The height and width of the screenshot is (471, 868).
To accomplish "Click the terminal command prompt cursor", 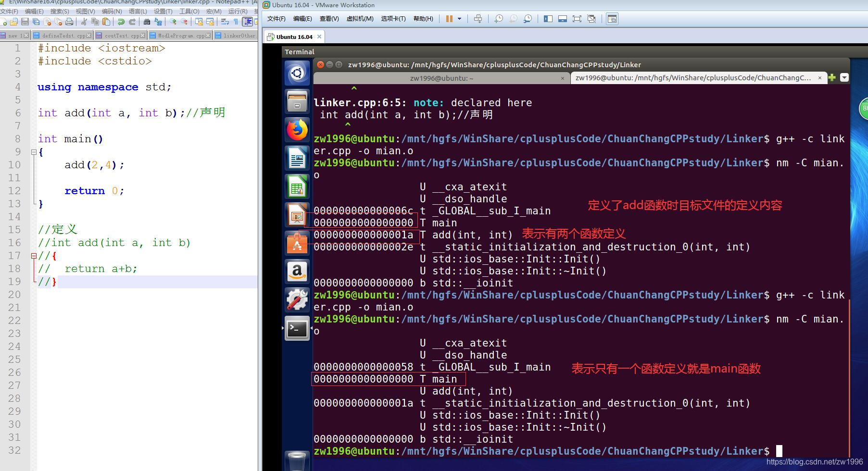I will click(779, 451).
